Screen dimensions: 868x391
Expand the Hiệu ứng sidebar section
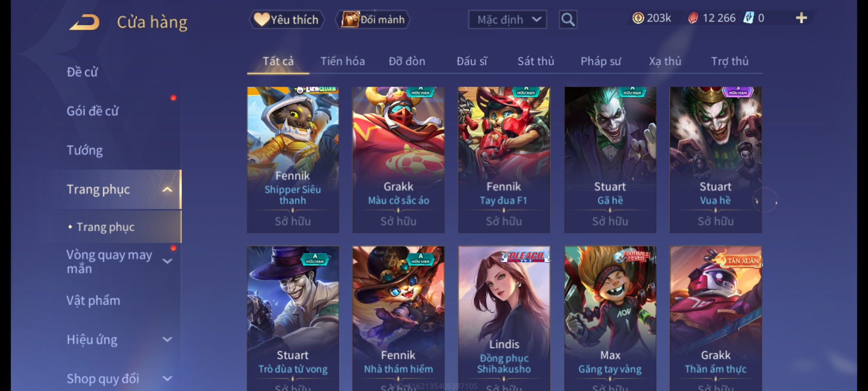[167, 340]
